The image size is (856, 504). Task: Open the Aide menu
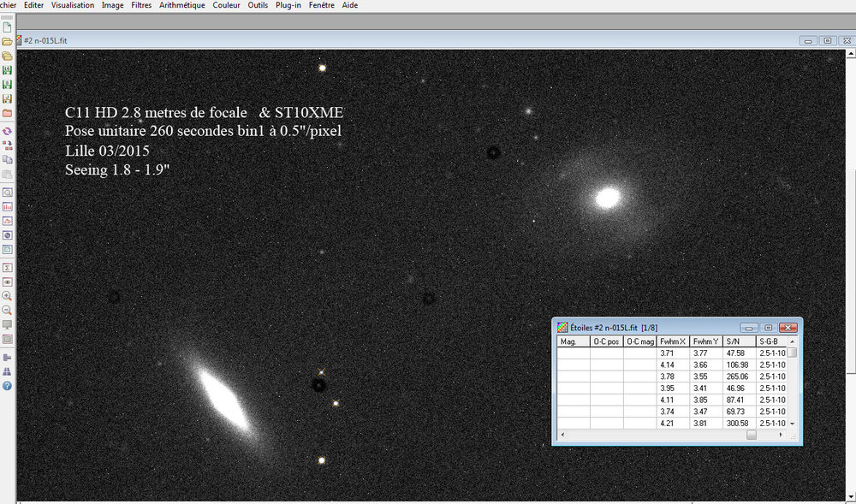tap(350, 5)
